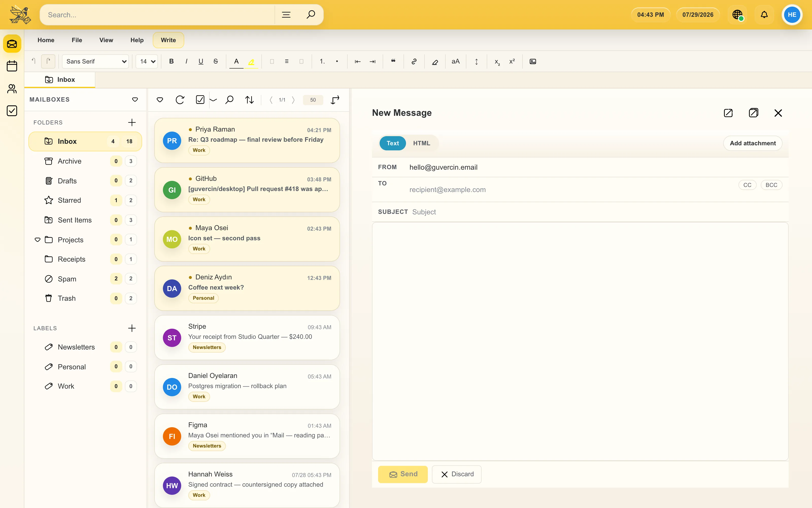The width and height of the screenshot is (812, 508).
Task: Collapse the Projects folder tree
Action: click(38, 240)
